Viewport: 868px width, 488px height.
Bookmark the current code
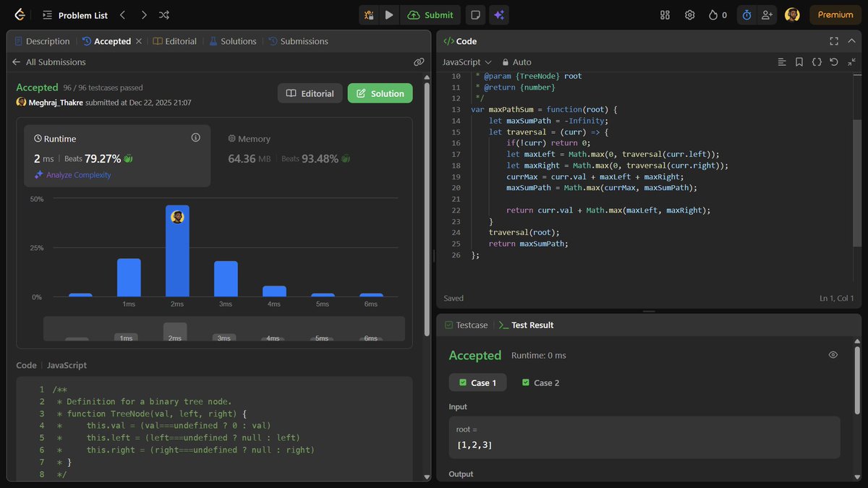coord(799,62)
